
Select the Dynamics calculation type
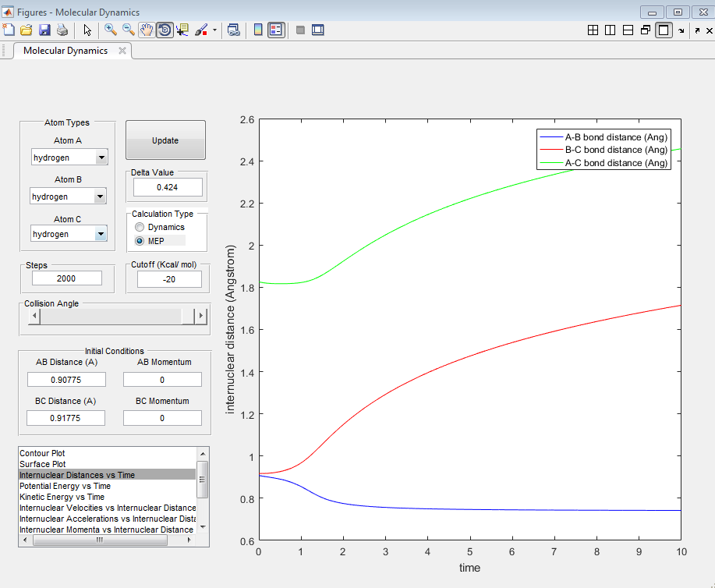(140, 227)
